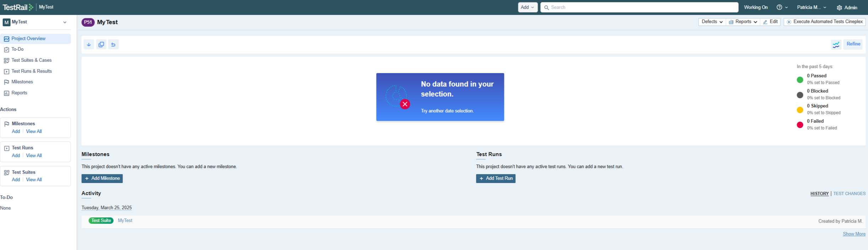Click into the Search input field
This screenshot has height=250, width=868.
639,7
